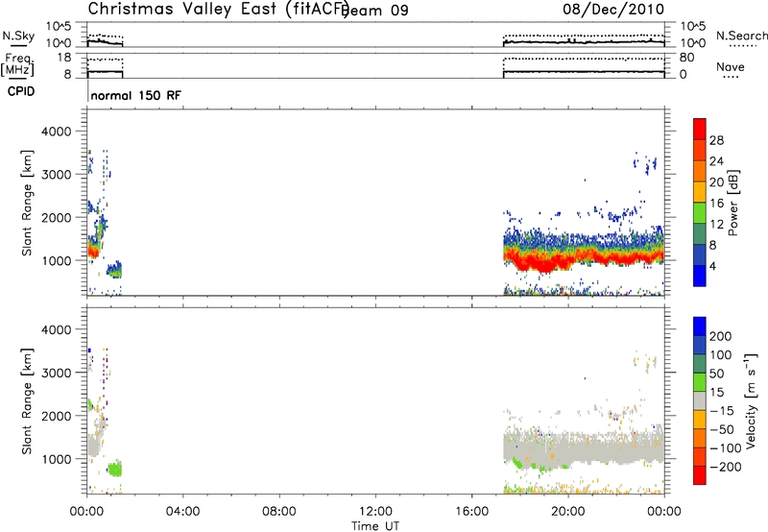
Task: Click the 80 label on Nave axis
Action: [x=686, y=58]
